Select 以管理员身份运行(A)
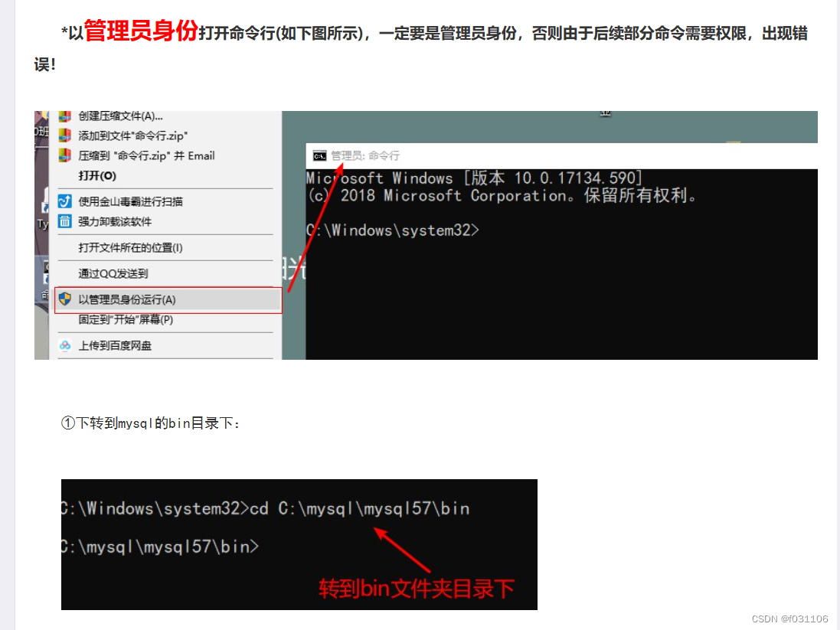The image size is (840, 630). point(168,299)
